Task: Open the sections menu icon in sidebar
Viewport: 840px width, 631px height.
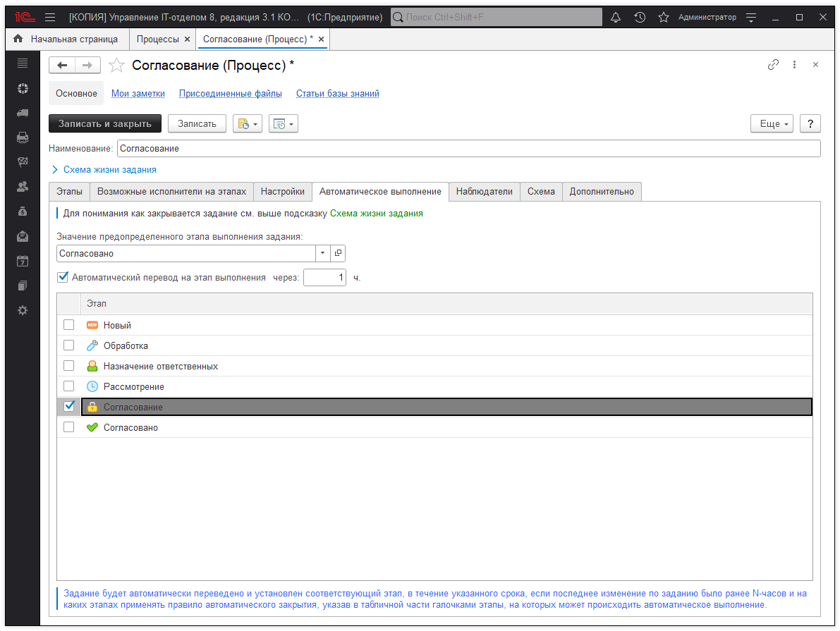Action: pyautogui.click(x=23, y=63)
